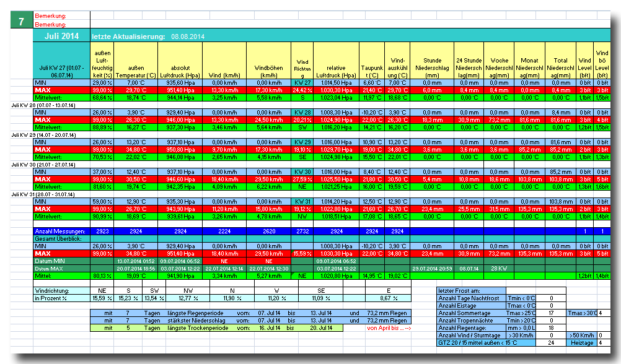Select the humidity mean 68,64 %
The width and height of the screenshot is (621, 364).
pos(102,98)
